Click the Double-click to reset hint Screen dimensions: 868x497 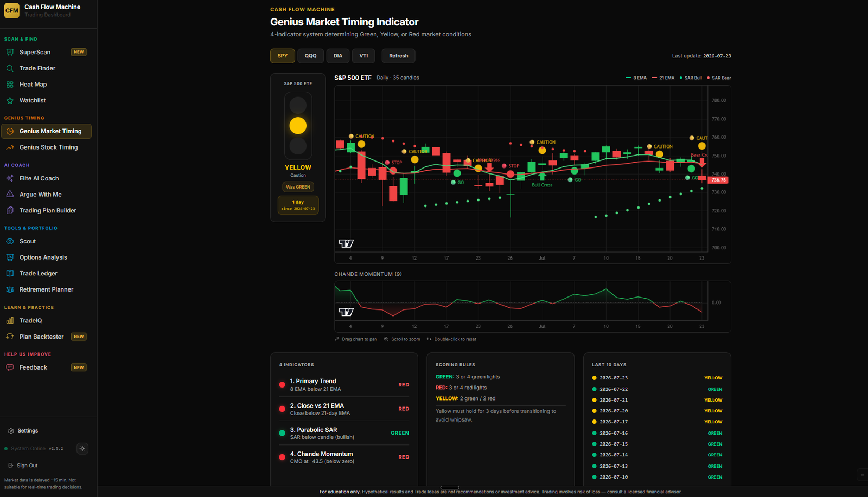click(x=451, y=339)
